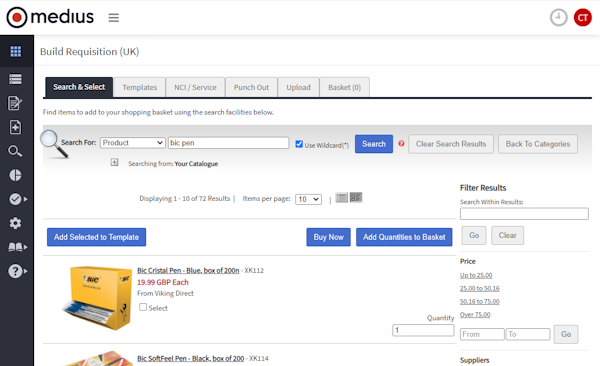
Task: Open the hamburger menu next to Medius logo
Action: tap(114, 18)
